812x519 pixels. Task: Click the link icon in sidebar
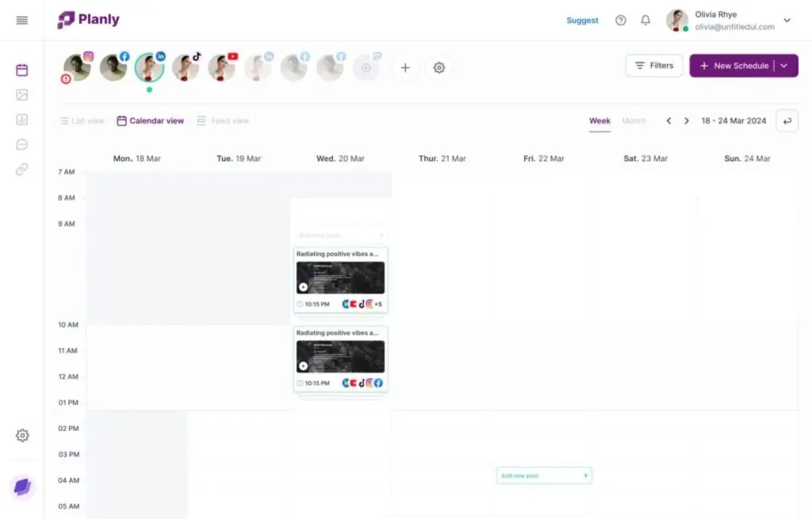22,170
